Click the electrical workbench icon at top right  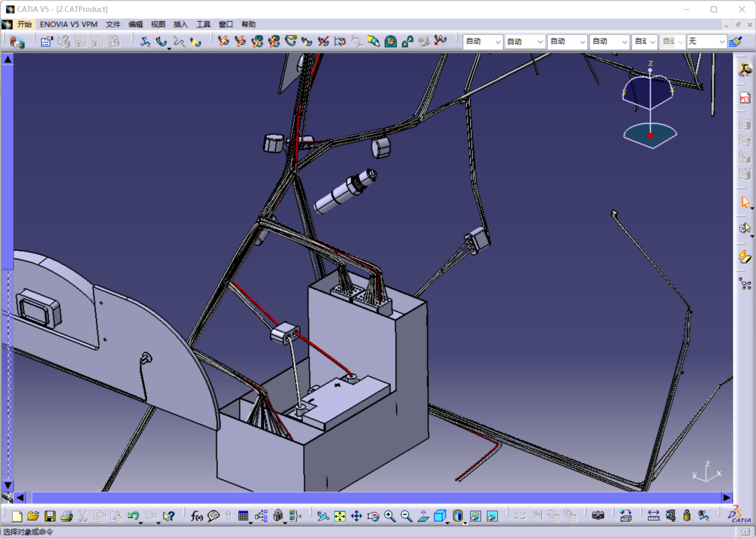pos(745,71)
